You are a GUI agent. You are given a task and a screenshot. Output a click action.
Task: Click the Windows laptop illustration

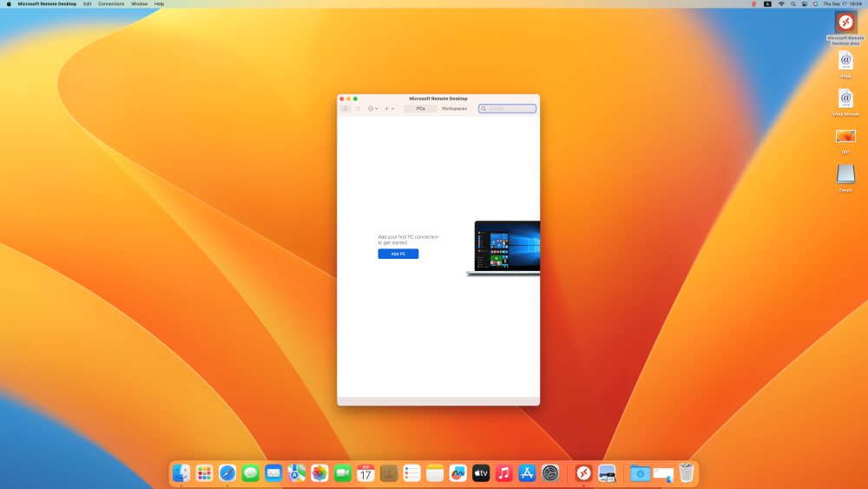pos(503,248)
